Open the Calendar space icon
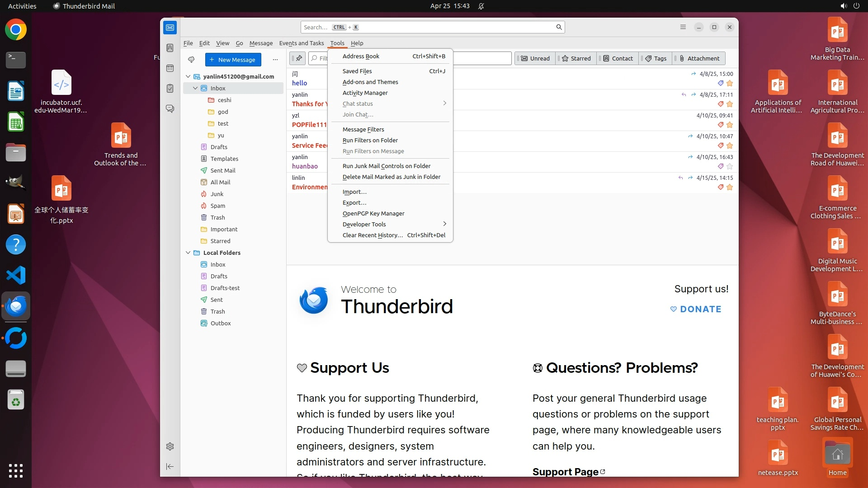 tap(170, 68)
